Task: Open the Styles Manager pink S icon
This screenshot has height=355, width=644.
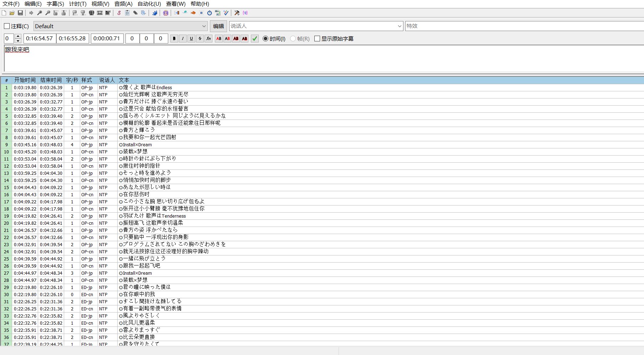Action: coord(119,13)
